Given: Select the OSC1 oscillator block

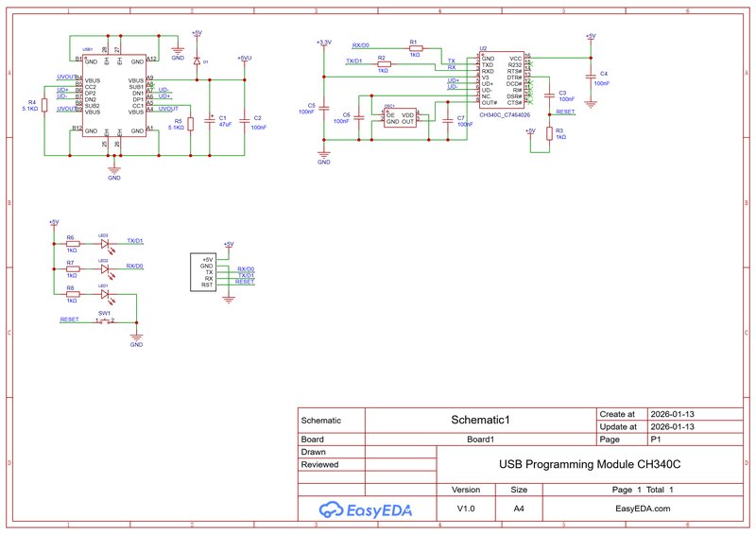Looking at the screenshot, I should click(x=400, y=118).
